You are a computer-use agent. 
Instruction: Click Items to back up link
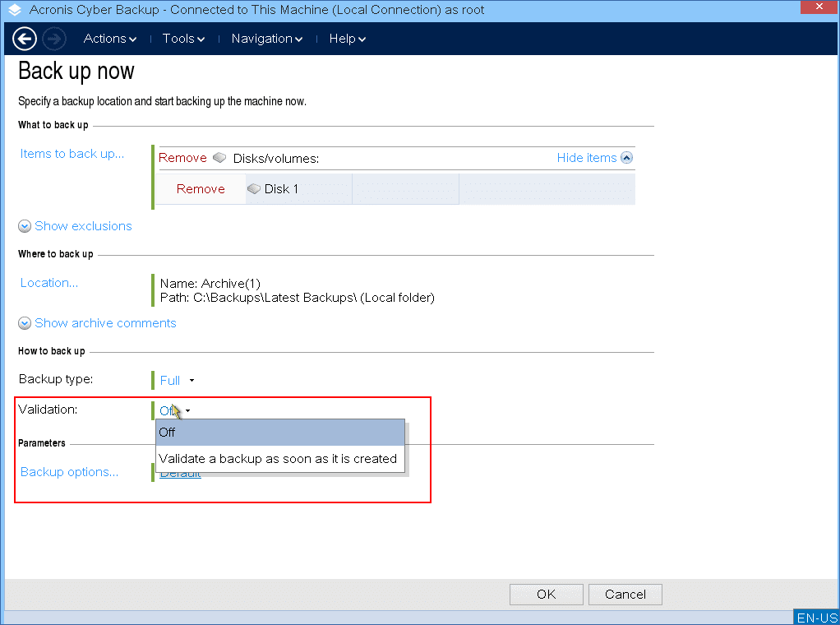[x=72, y=154]
